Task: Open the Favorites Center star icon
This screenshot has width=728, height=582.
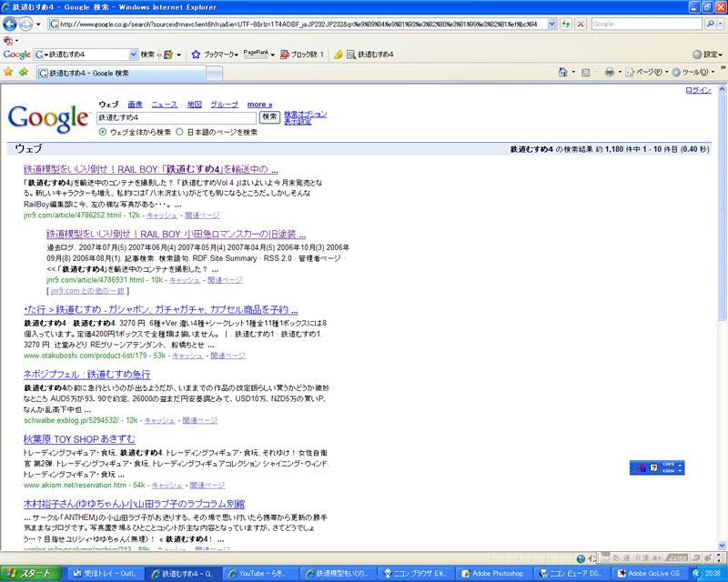Action: coord(8,72)
